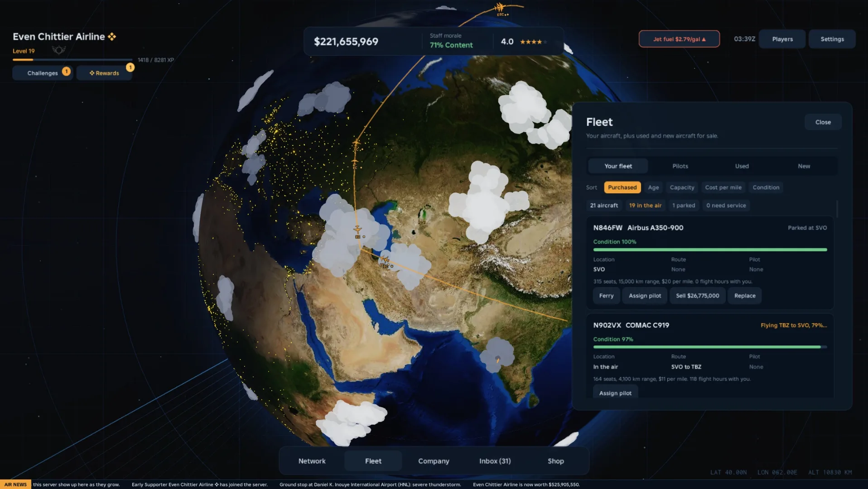The height and width of the screenshot is (489, 868).
Task: Switch to the New aircraft tab
Action: point(804,166)
